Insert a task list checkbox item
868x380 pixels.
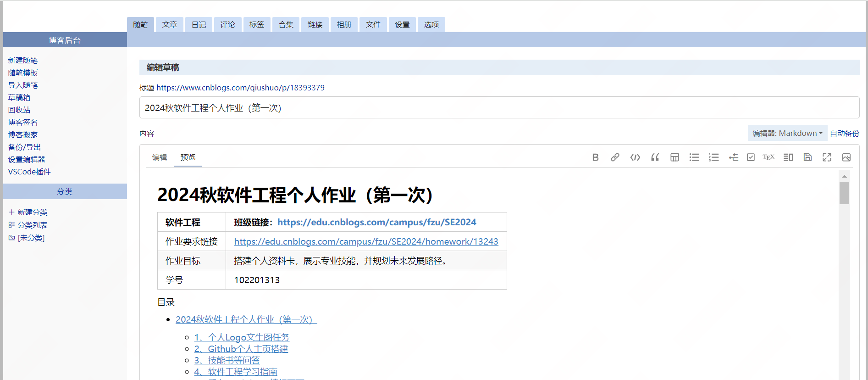click(x=751, y=157)
